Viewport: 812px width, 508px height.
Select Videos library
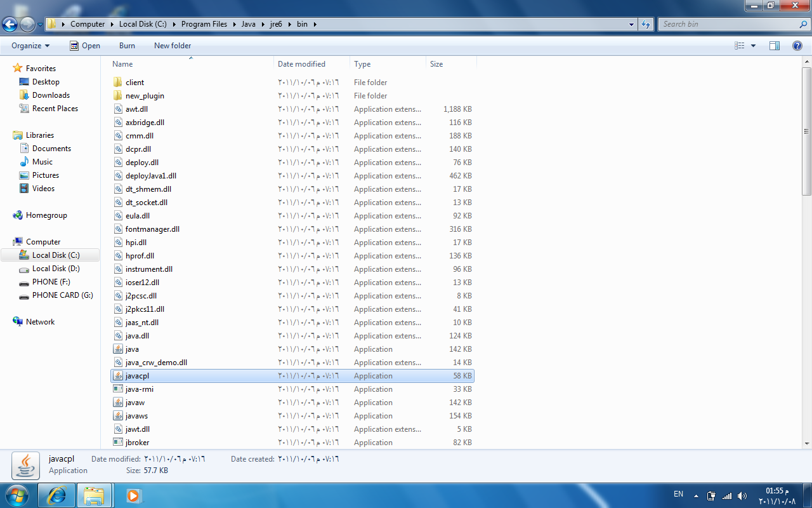43,189
